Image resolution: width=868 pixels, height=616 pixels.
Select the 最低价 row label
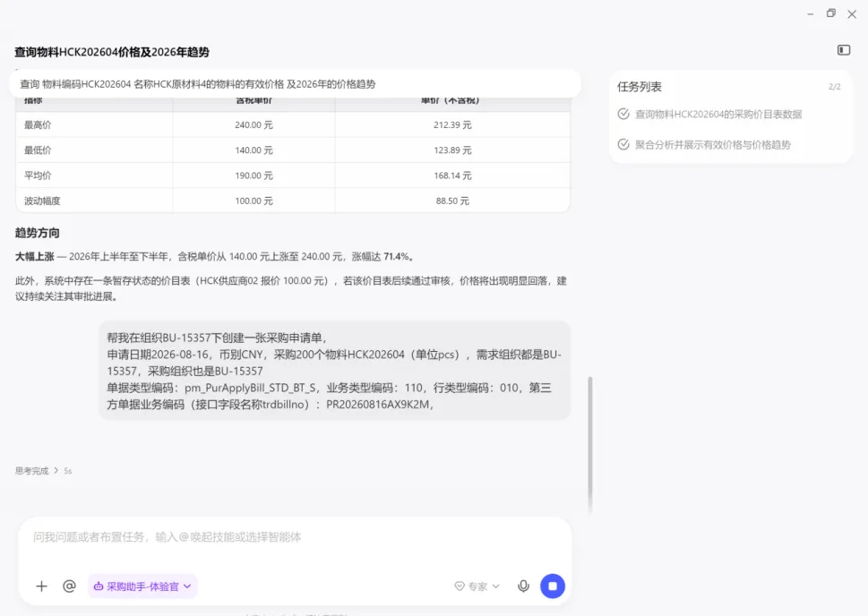(38, 150)
